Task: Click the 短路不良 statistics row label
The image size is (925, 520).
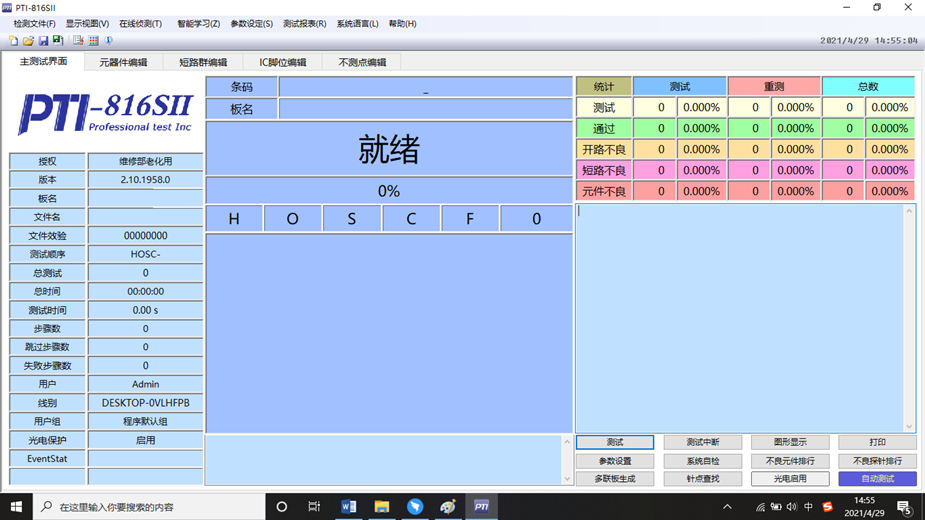Action: click(603, 171)
